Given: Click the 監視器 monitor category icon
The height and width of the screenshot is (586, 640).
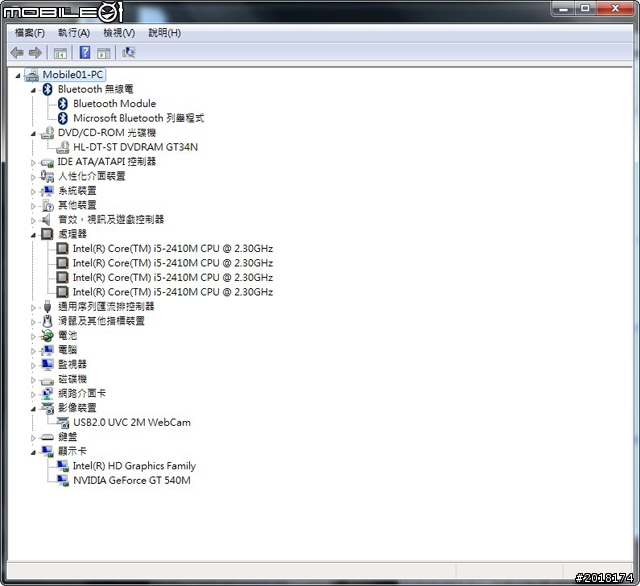Looking at the screenshot, I should (47, 365).
